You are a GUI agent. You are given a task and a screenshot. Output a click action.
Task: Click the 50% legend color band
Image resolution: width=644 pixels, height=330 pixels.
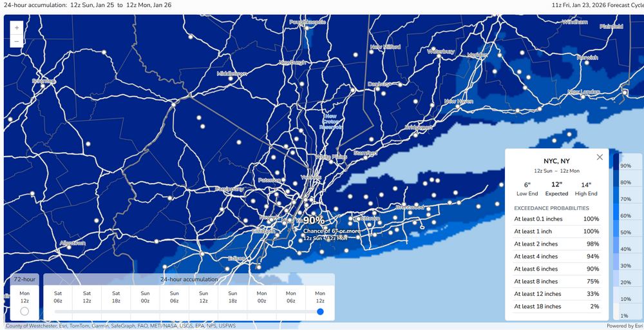(617, 232)
